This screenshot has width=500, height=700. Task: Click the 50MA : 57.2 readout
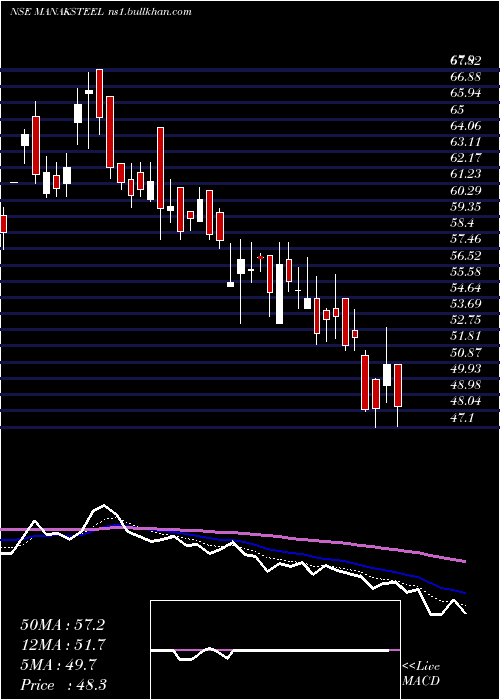pyautogui.click(x=62, y=625)
